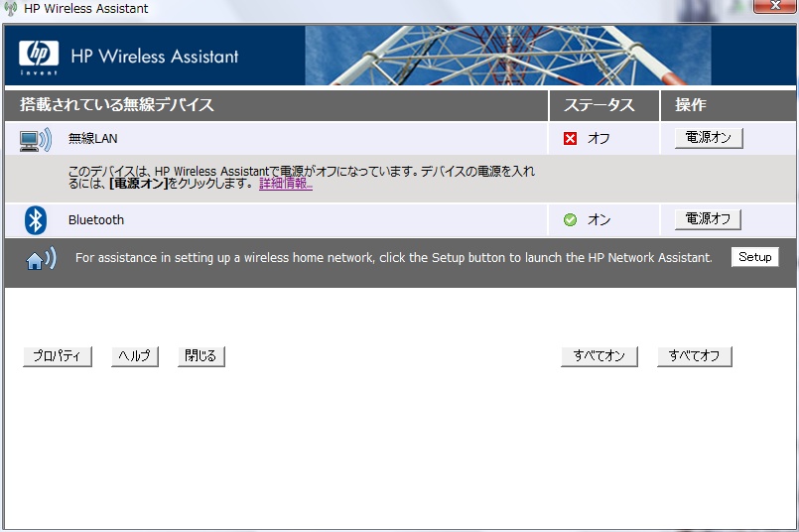Click the HP Wireless Assistant banner title
The width and height of the screenshot is (799, 532).
coord(155,56)
